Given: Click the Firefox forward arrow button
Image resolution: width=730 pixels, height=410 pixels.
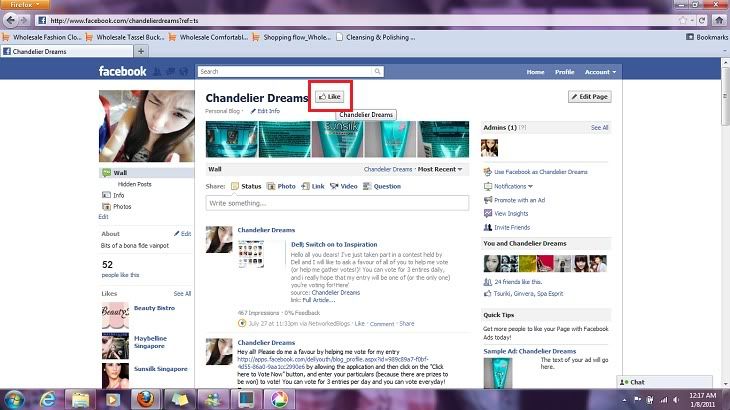Looking at the screenshot, I should click(24, 20).
